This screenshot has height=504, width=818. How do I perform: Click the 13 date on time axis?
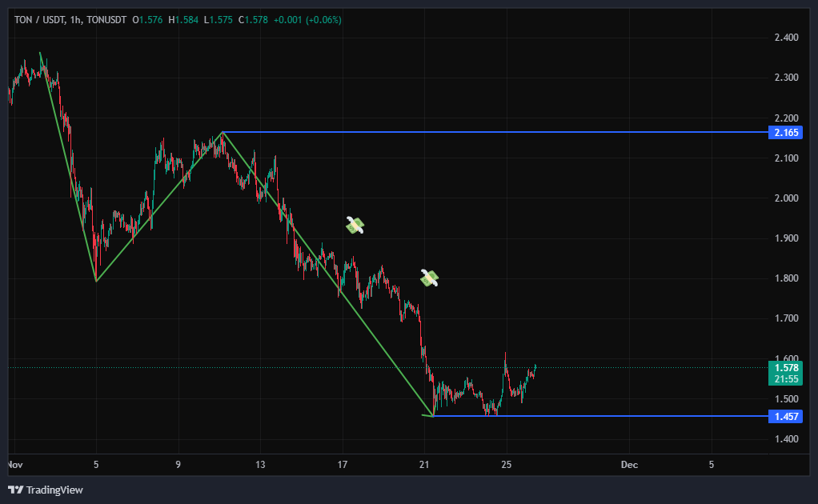(x=260, y=464)
